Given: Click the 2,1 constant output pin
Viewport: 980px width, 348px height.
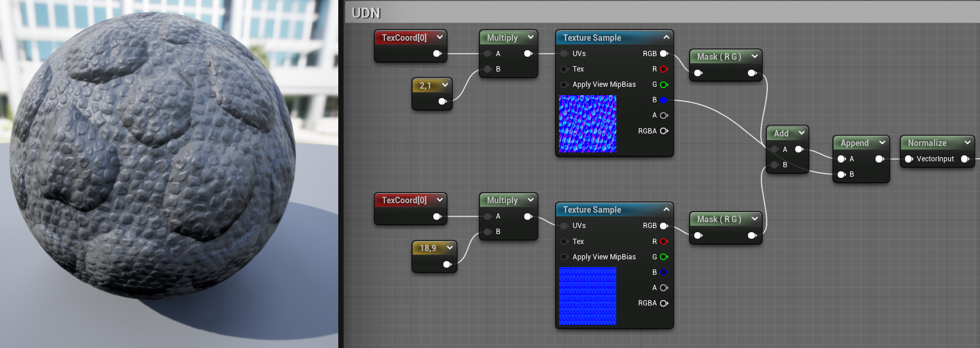Looking at the screenshot, I should click(x=443, y=102).
